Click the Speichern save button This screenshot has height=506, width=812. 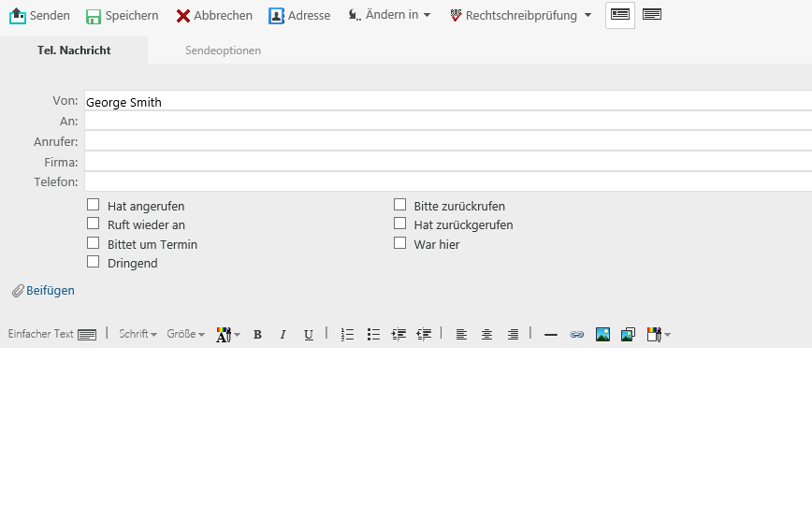123,16
